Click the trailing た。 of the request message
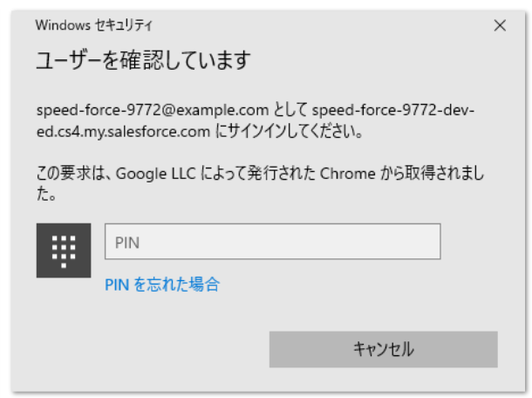The image size is (532, 398). tap(46, 195)
